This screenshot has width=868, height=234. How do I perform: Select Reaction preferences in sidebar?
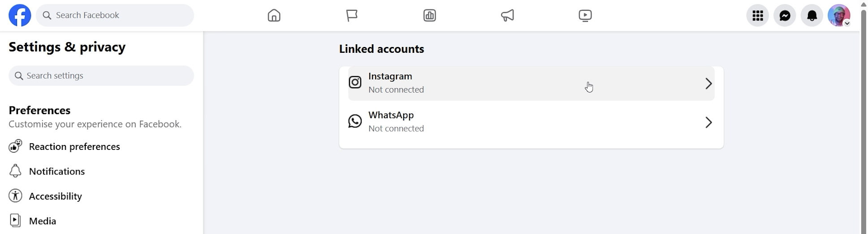pos(74,147)
